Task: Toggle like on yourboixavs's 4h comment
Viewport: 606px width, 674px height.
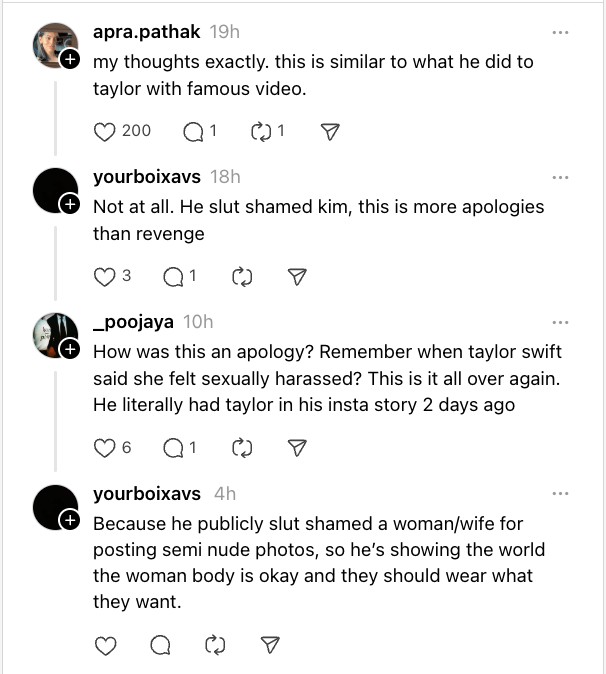Action: 105,646
